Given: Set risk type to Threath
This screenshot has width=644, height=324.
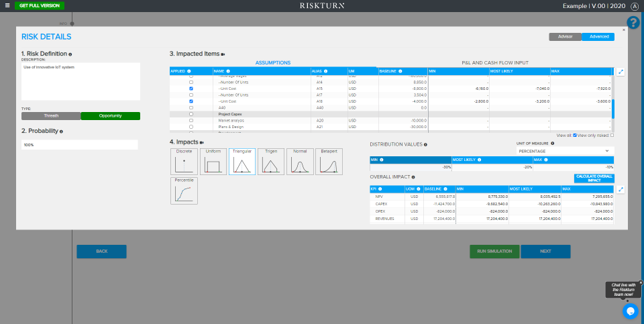Looking at the screenshot, I should (52, 116).
